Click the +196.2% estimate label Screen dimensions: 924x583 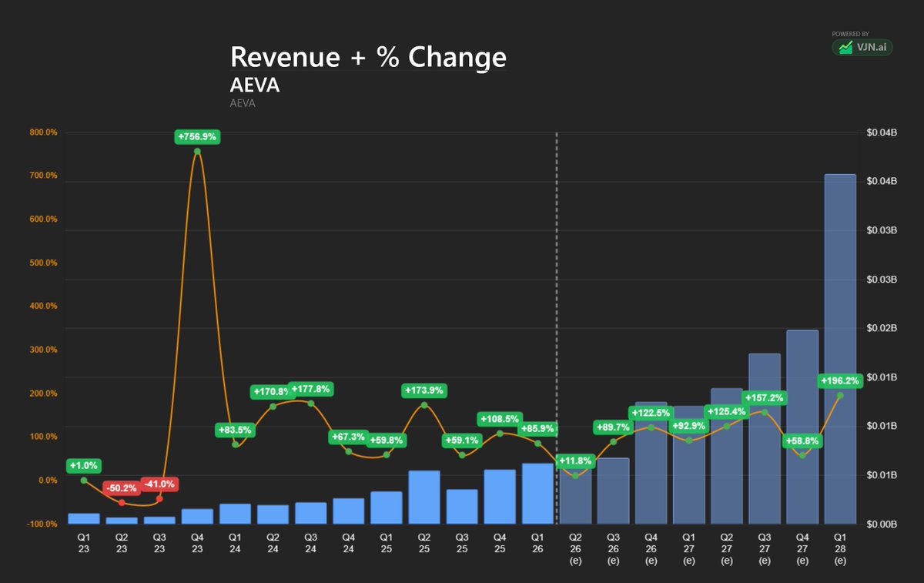click(x=840, y=380)
